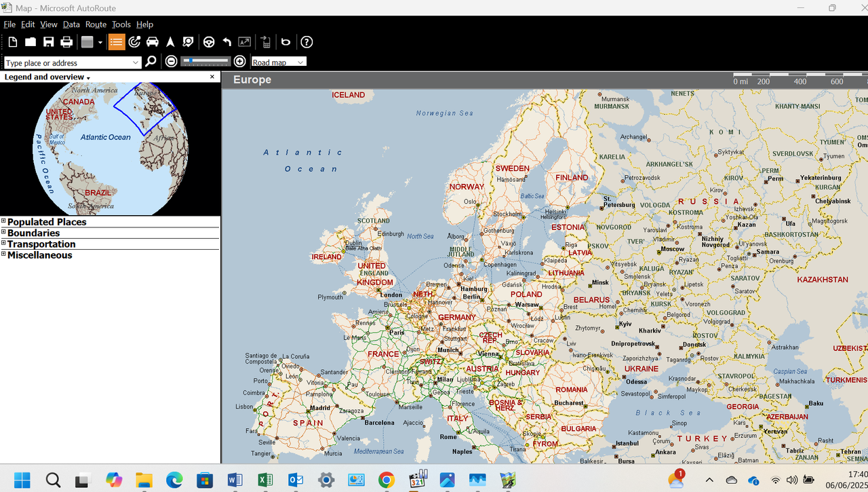Screen dimensions: 868x492
Task: Expand the Miscellaneous legend category
Action: [x=3, y=254]
